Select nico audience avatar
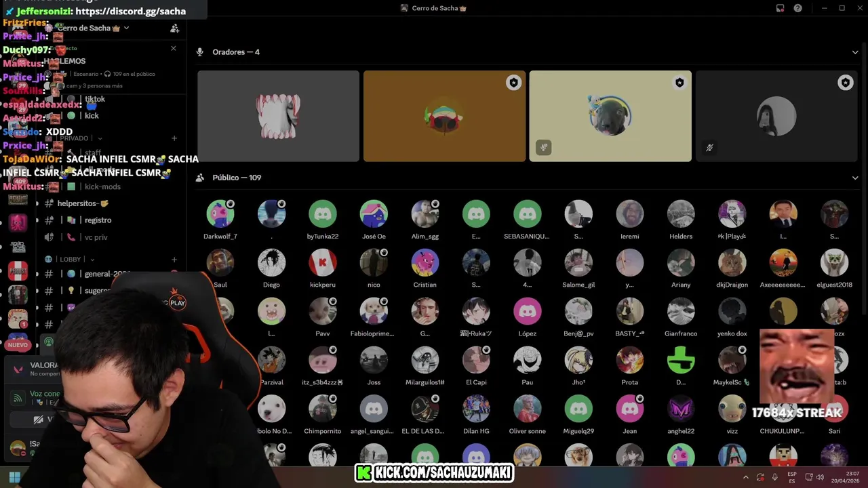 pos(374,262)
